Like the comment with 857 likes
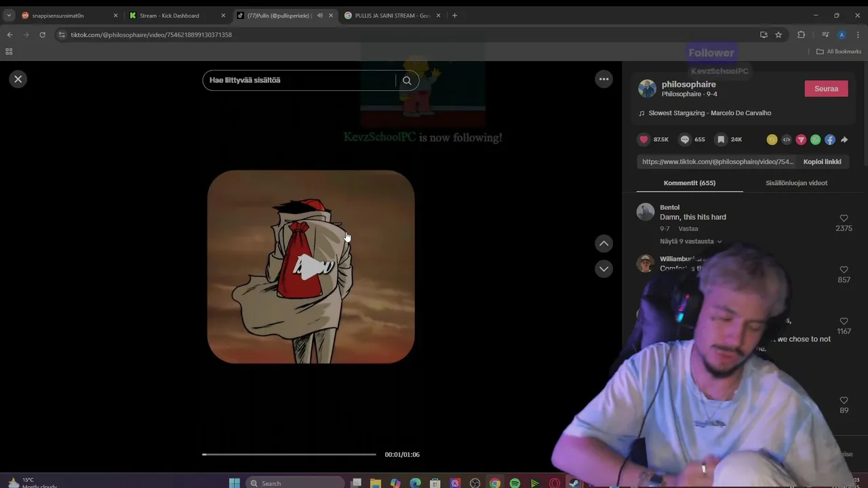The width and height of the screenshot is (868, 488). pyautogui.click(x=844, y=270)
